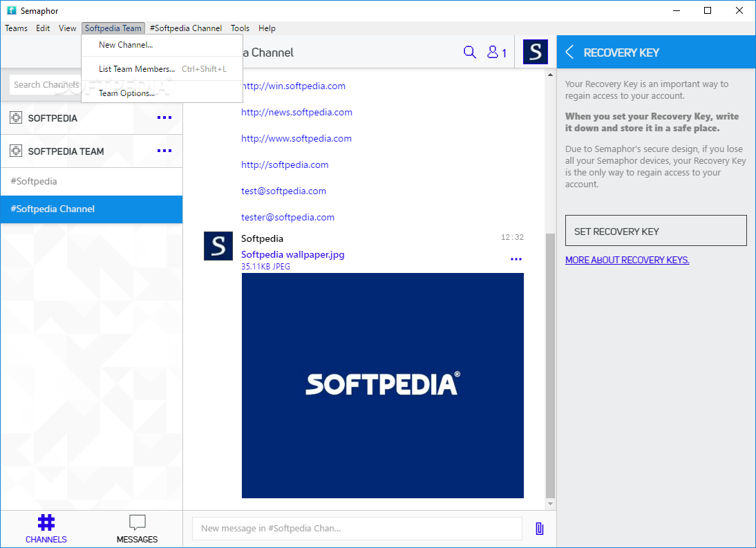This screenshot has height=548, width=756.
Task: Close the Softpedia Team menu
Action: point(113,28)
